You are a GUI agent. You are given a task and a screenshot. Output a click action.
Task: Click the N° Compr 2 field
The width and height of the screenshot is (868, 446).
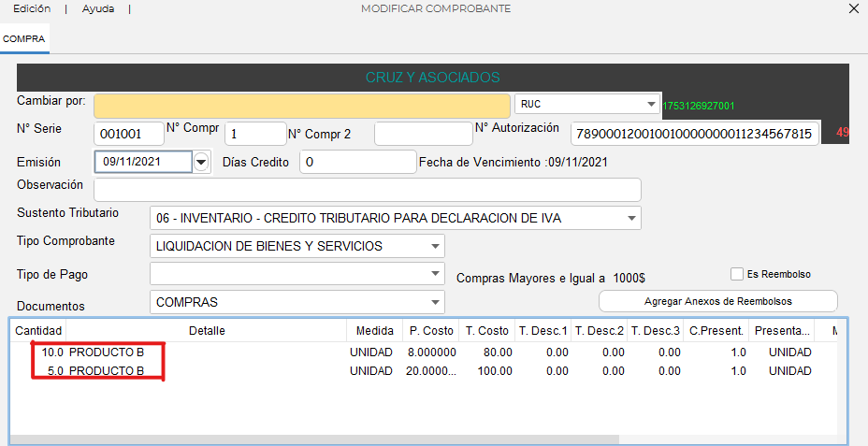(x=423, y=134)
